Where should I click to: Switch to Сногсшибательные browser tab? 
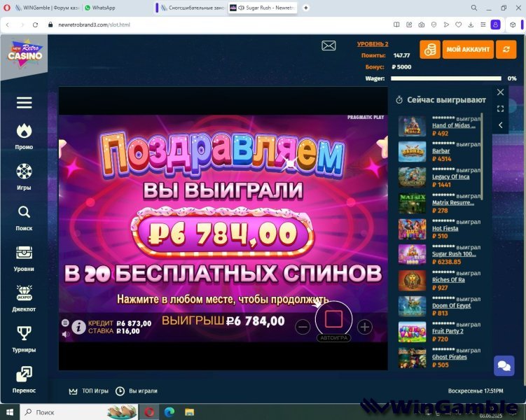[x=192, y=8]
